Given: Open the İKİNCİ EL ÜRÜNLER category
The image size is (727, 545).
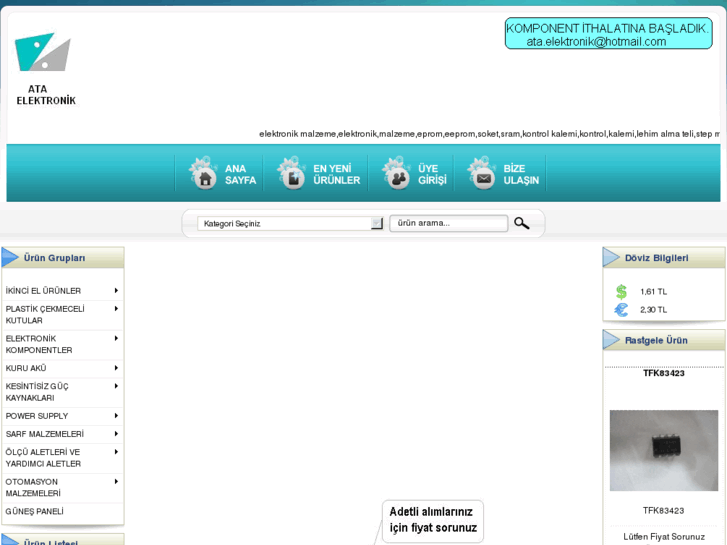Looking at the screenshot, I should click(x=43, y=291).
